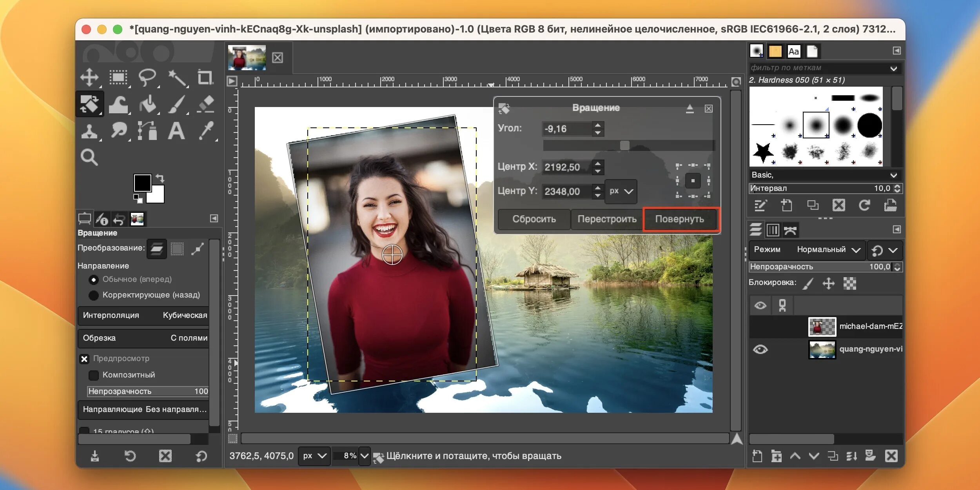Screen dimensions: 980x490
Task: Refresh the brushes list
Action: (864, 205)
